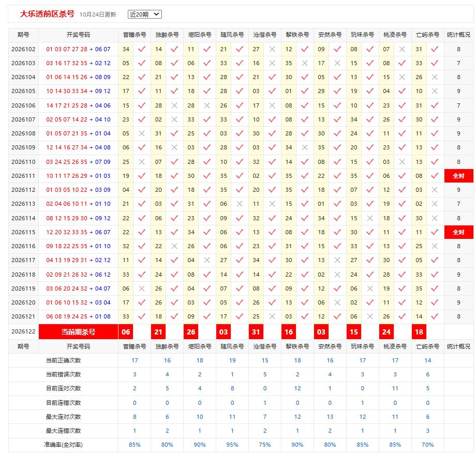Click the X mark in row 2026113 under 随风杀号

pos(240,204)
